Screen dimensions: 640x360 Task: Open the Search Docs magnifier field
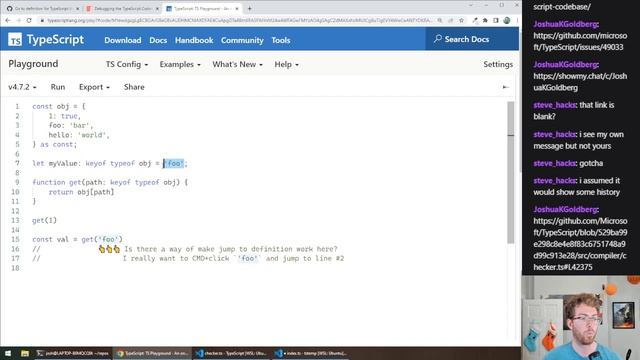(x=472, y=39)
